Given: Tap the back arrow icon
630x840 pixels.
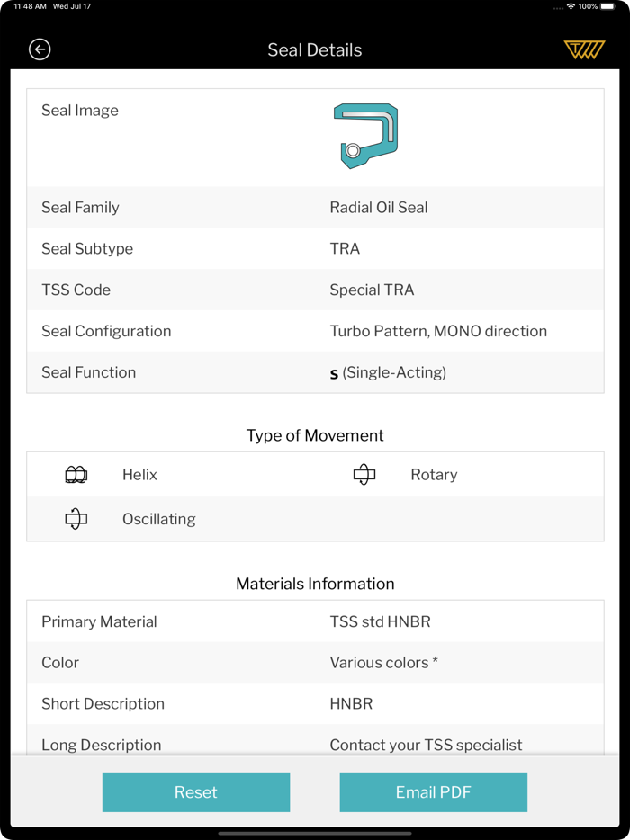Looking at the screenshot, I should tap(40, 49).
